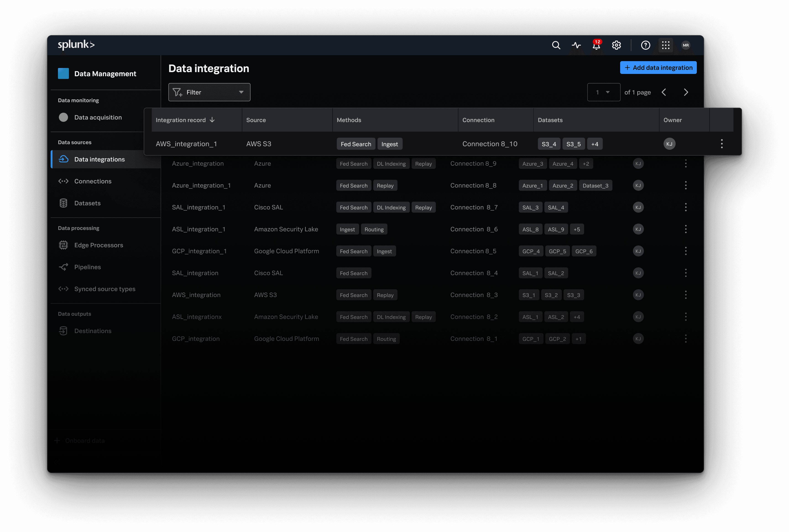Open Datasets sidebar item
789x532 pixels.
[x=87, y=203]
